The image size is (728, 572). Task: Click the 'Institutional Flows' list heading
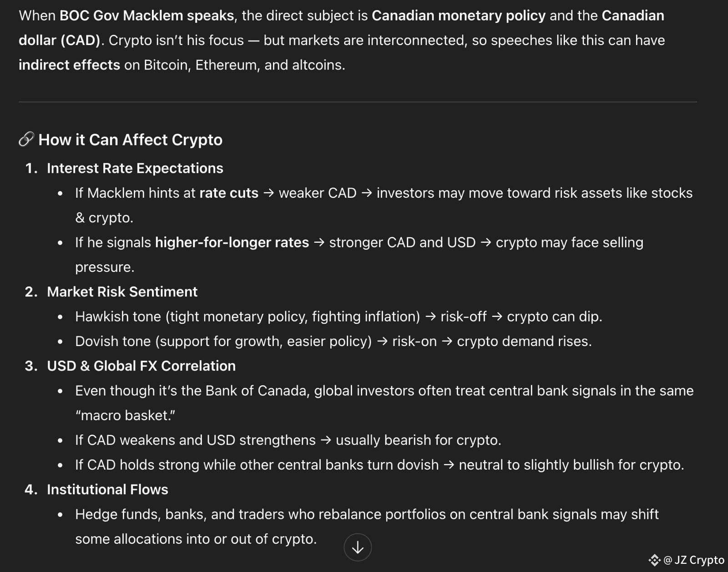(x=107, y=489)
